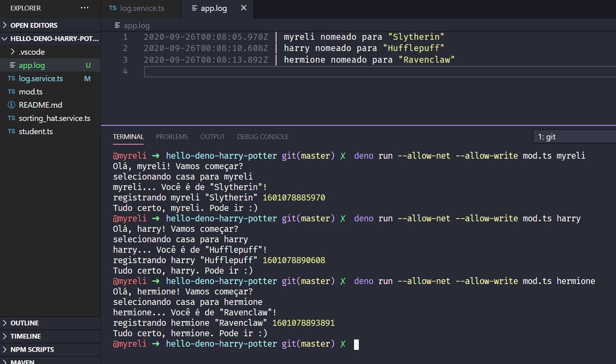Click the TS icon beside student.ts
The height and width of the screenshot is (364, 616).
click(11, 131)
